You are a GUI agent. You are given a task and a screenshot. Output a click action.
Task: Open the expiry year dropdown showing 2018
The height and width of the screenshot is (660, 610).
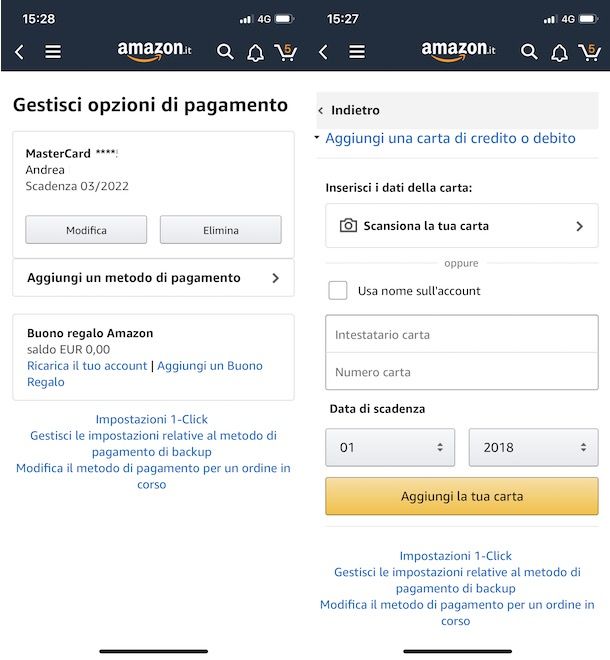pos(533,447)
